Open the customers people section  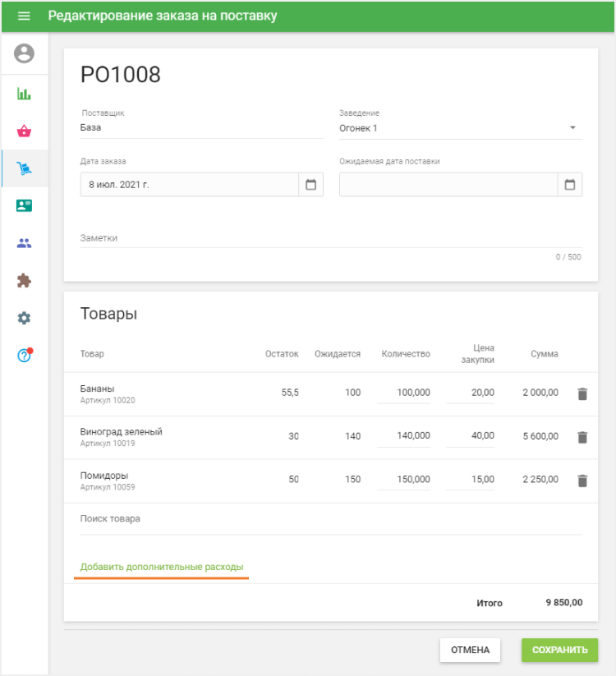[x=25, y=243]
